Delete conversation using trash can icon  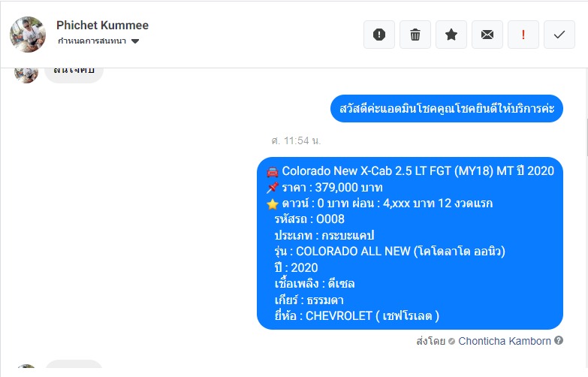tap(415, 35)
